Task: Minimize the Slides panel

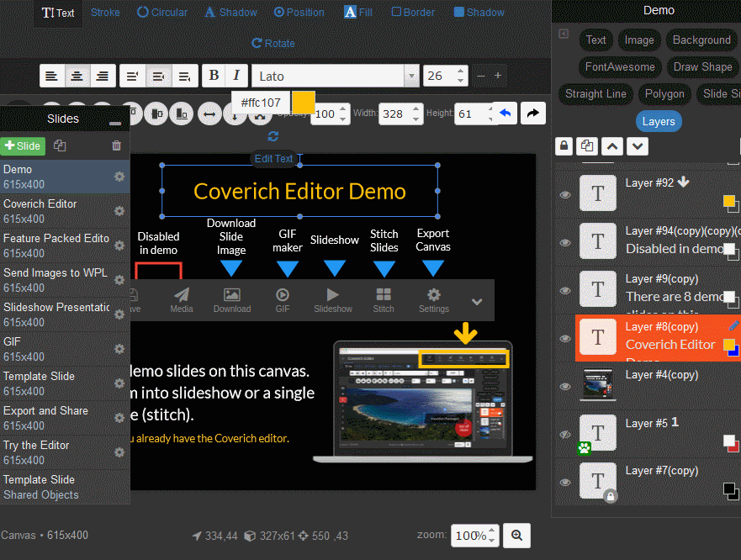Action: [115, 124]
